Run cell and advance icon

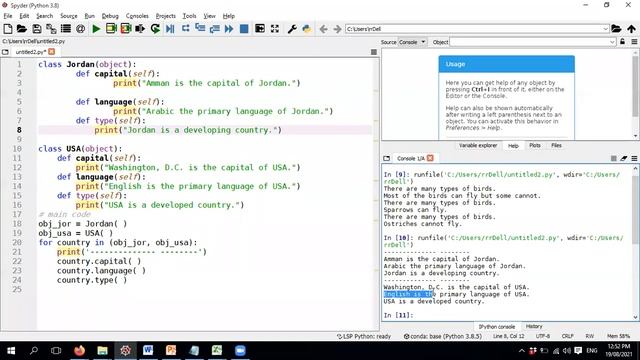(125, 29)
